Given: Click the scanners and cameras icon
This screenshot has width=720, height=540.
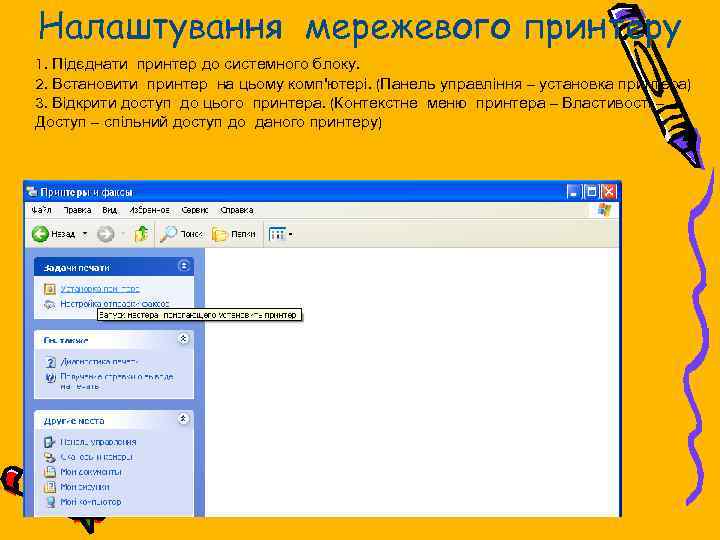Looking at the screenshot, I should pos(50,457).
